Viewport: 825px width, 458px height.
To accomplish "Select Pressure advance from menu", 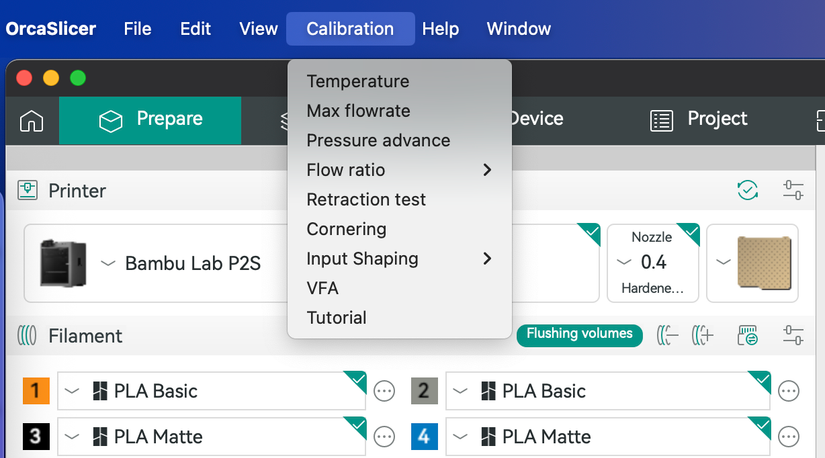I will [400, 140].
